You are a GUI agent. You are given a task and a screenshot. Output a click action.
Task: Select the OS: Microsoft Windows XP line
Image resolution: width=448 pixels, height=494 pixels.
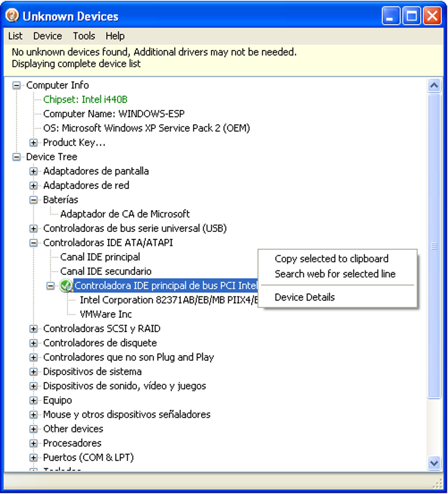pos(146,128)
